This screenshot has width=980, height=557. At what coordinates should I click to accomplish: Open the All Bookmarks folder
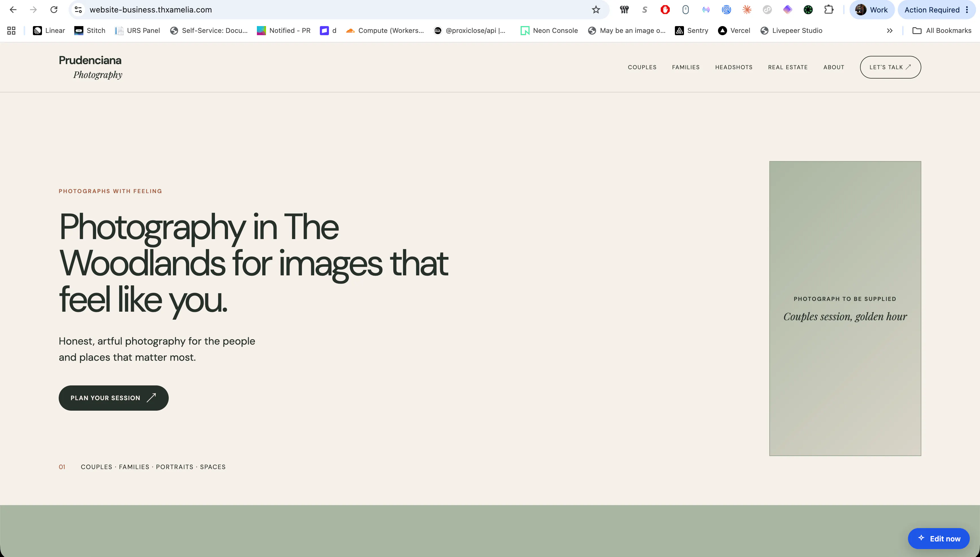point(942,31)
